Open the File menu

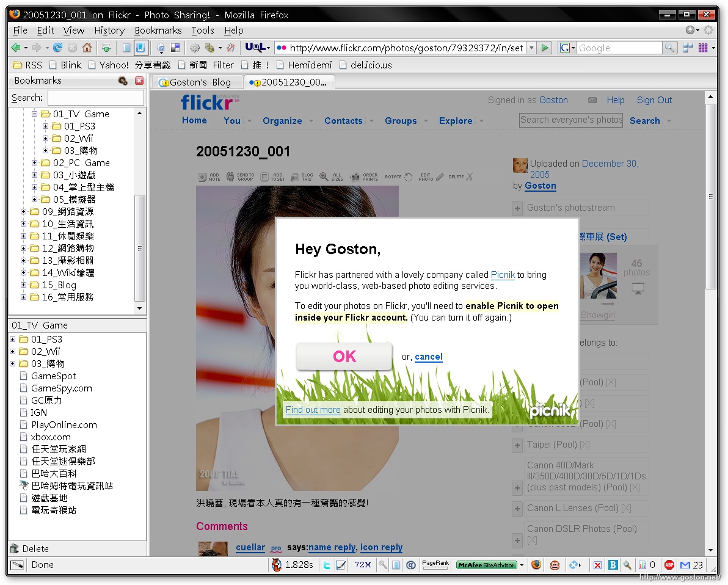(20, 30)
